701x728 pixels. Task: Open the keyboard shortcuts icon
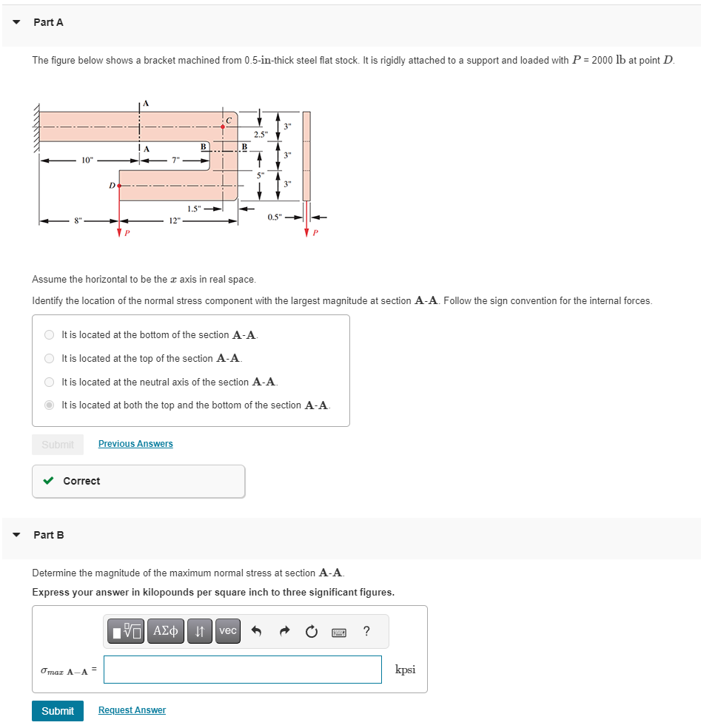click(x=338, y=631)
